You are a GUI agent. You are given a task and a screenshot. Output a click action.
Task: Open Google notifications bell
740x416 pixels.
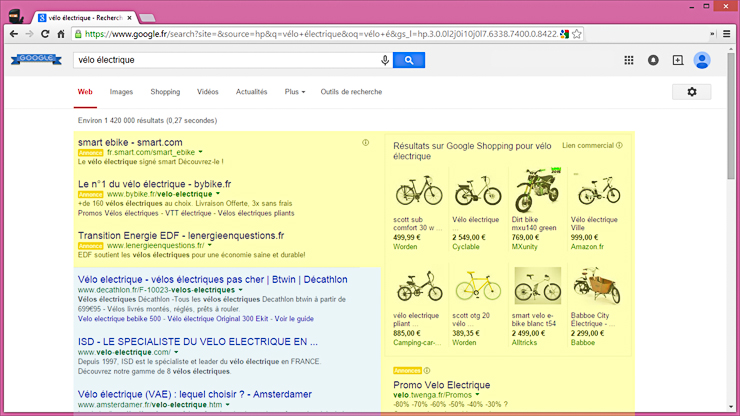point(653,60)
